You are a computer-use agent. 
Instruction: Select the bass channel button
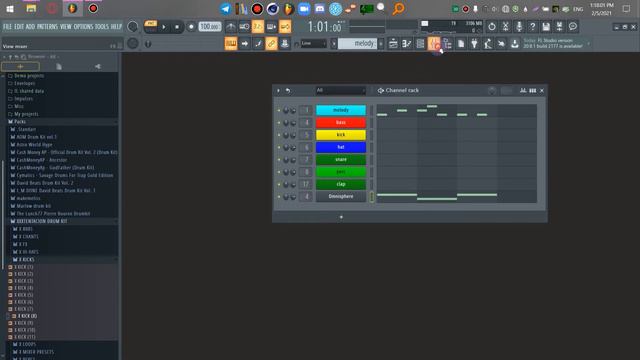(341, 122)
